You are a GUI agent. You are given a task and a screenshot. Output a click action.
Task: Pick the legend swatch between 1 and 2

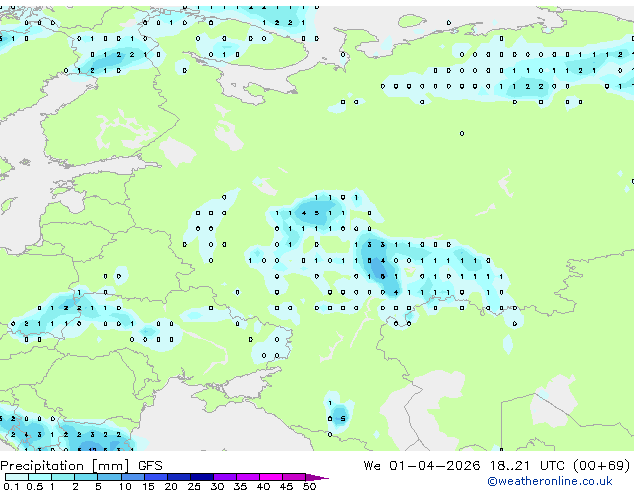[x=63, y=477]
